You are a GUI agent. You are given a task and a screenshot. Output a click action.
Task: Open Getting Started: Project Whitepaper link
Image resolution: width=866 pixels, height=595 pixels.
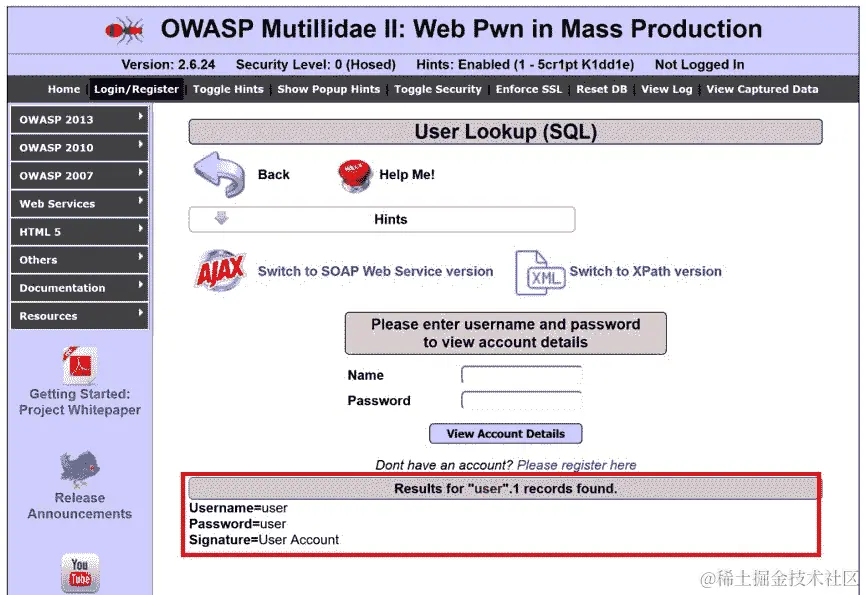[80, 402]
